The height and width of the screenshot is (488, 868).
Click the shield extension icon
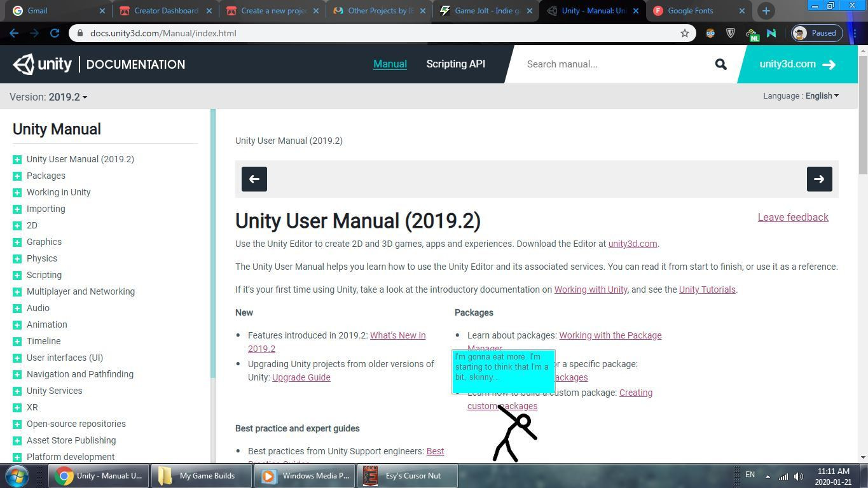731,33
